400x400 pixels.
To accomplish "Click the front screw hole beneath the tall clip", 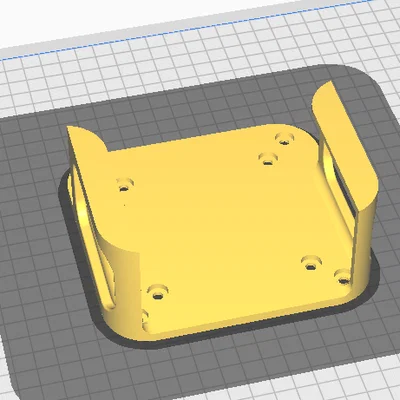I will click(343, 277).
